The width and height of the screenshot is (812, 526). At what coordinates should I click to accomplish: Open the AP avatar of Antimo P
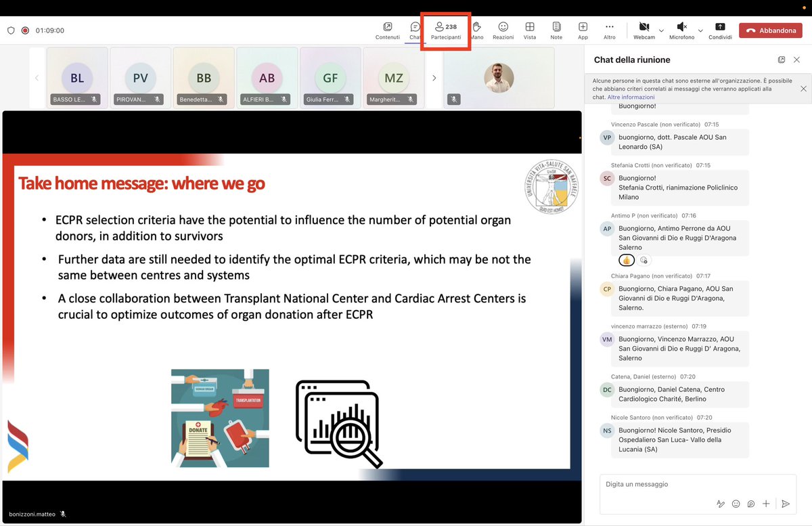[x=607, y=229]
